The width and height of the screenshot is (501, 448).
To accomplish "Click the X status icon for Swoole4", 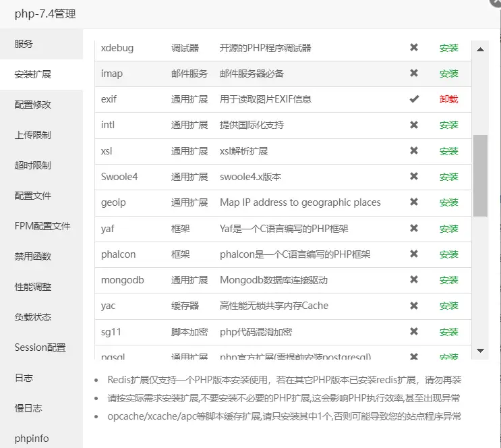I will 414,177.
